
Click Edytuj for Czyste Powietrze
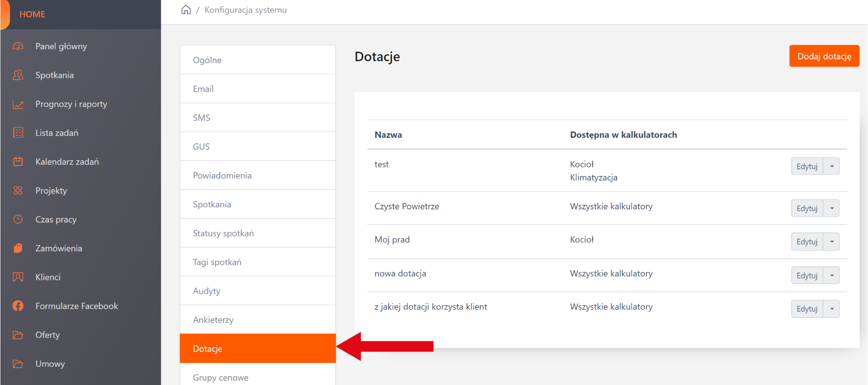pyautogui.click(x=807, y=208)
